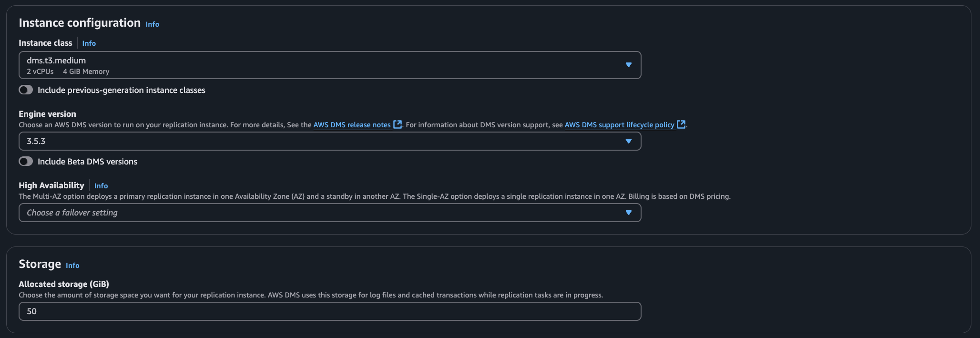Screen dimensions: 980x338
Task: Click Info link next to Instance class
Action: tap(89, 43)
